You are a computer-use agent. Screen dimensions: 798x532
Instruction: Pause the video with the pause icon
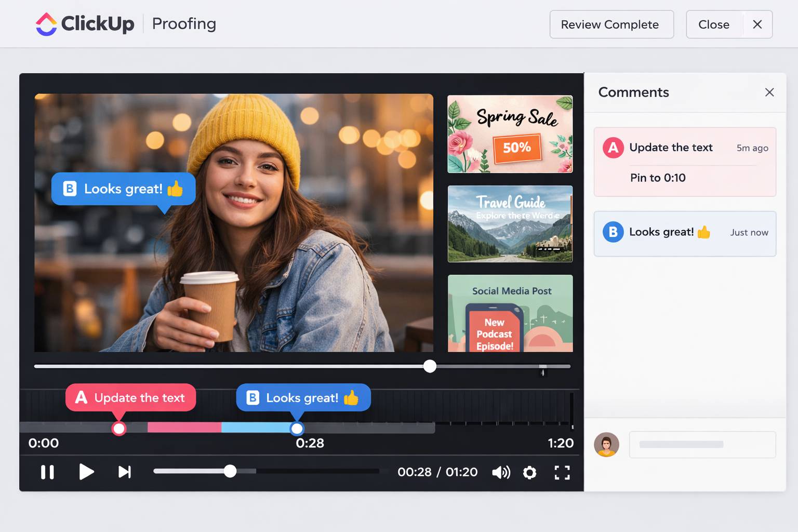[x=47, y=472]
